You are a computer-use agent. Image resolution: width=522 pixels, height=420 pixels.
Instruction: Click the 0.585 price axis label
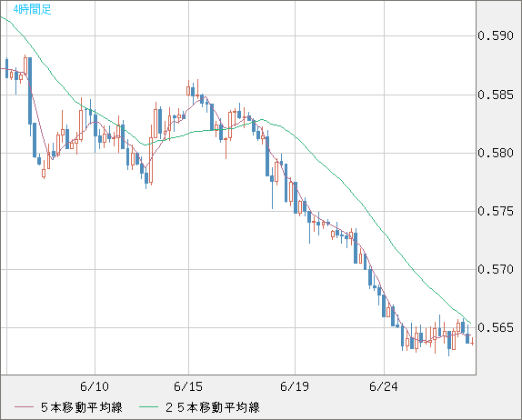pos(496,95)
